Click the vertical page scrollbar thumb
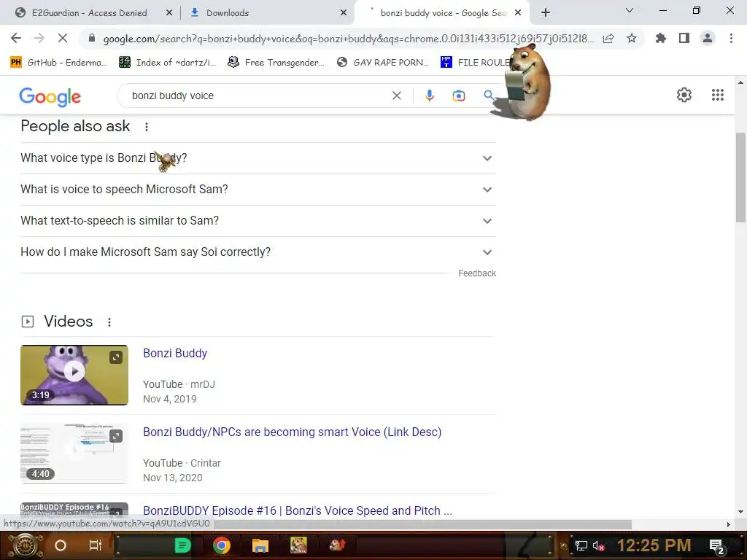The width and height of the screenshot is (747, 560). pyautogui.click(x=740, y=177)
